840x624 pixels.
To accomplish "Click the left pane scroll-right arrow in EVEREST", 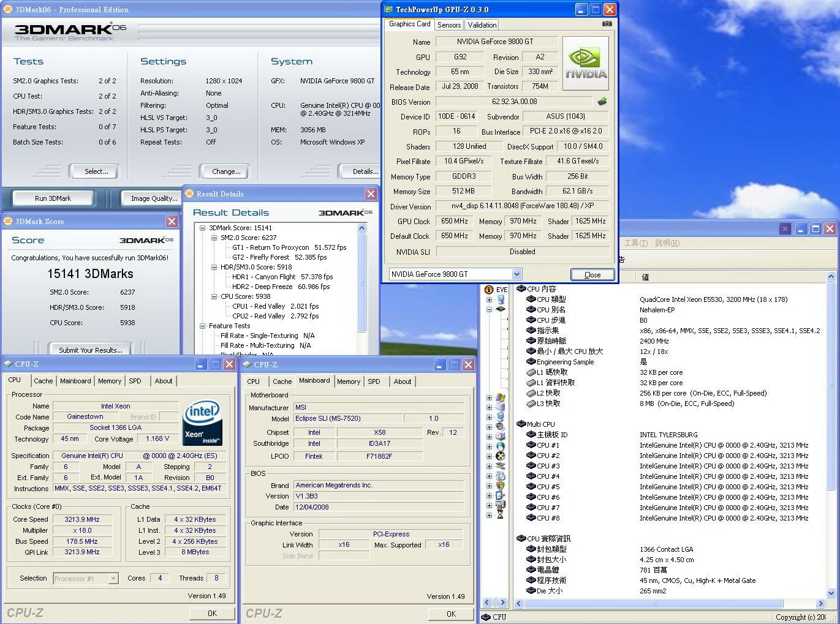I will tap(502, 603).
